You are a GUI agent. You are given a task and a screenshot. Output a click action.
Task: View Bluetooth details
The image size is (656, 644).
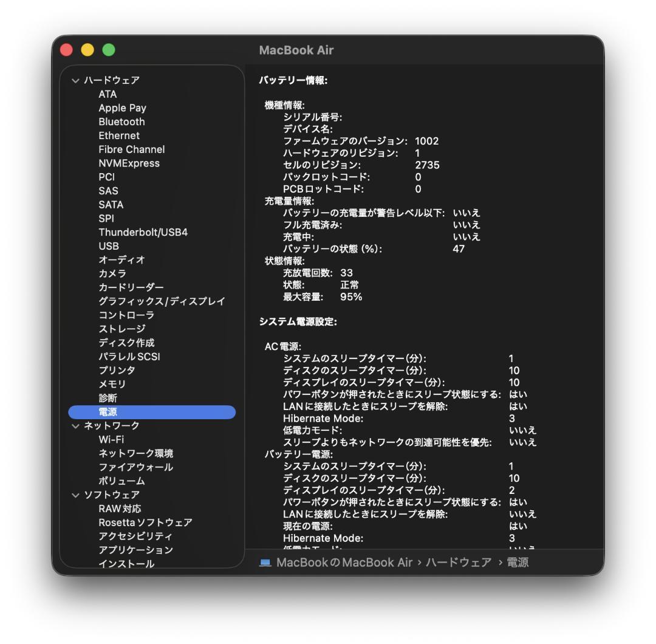pos(121,122)
